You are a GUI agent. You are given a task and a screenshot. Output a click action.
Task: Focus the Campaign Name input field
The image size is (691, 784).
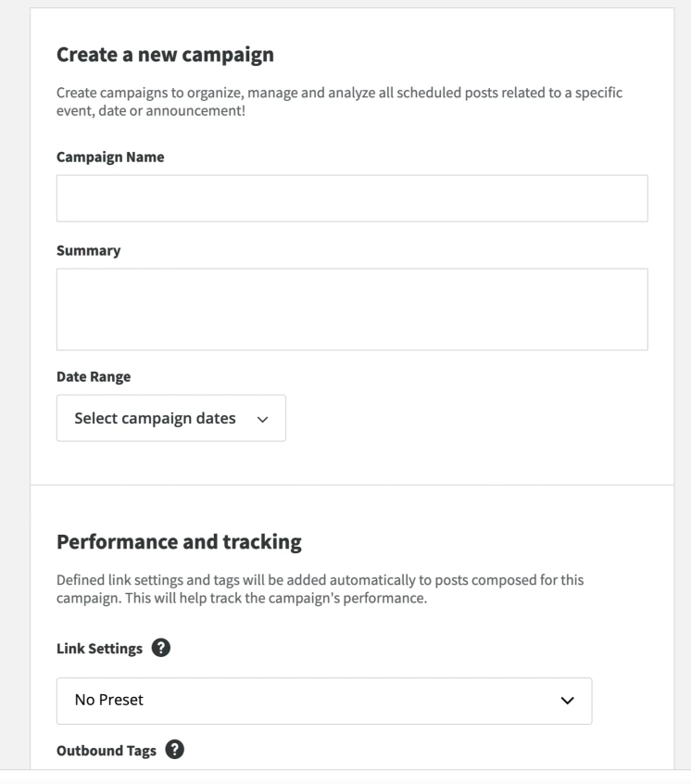point(352,198)
